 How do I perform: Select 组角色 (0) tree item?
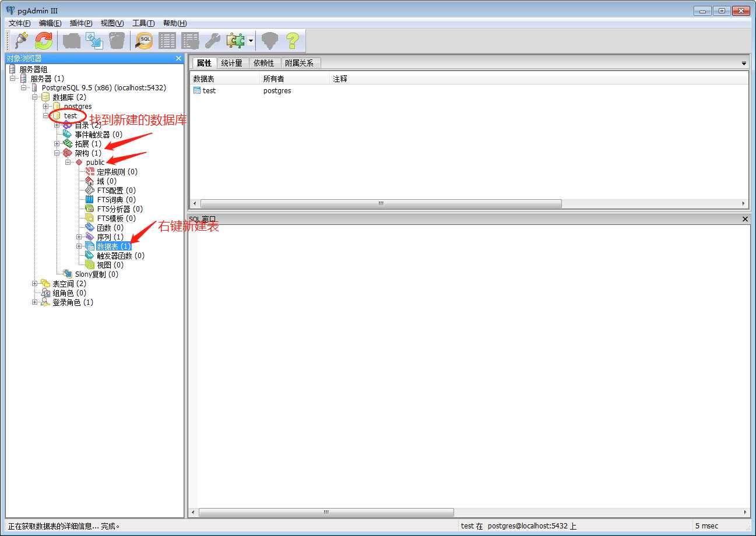click(69, 293)
